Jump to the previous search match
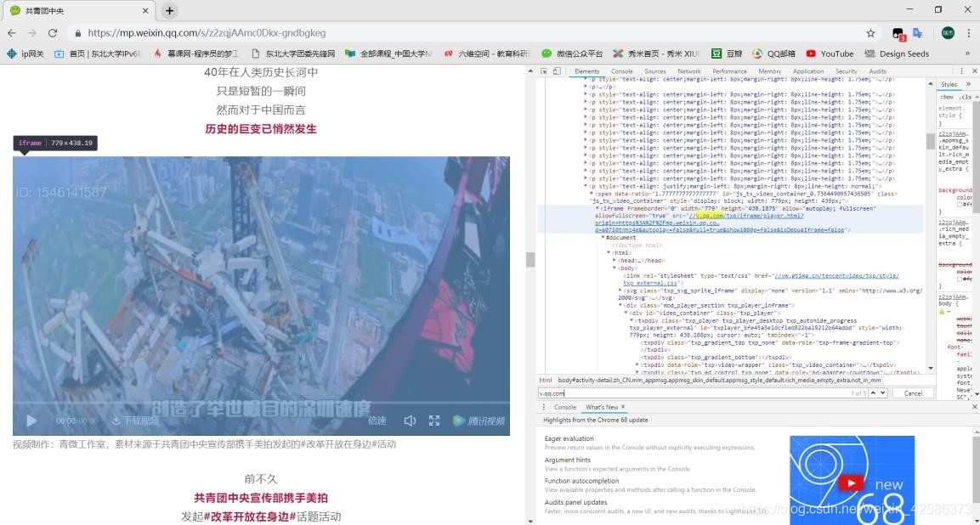980x525 pixels. click(x=873, y=393)
